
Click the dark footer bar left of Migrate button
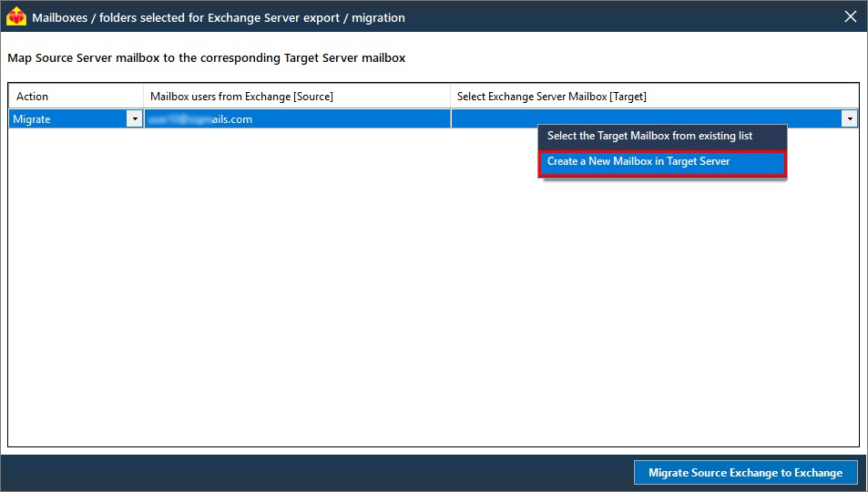tap(317, 473)
